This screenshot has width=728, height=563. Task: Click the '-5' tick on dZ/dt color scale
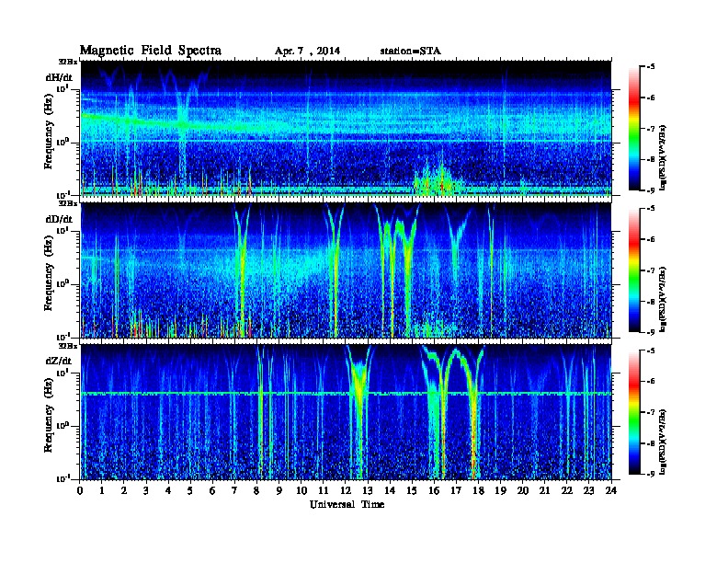pyautogui.click(x=650, y=350)
